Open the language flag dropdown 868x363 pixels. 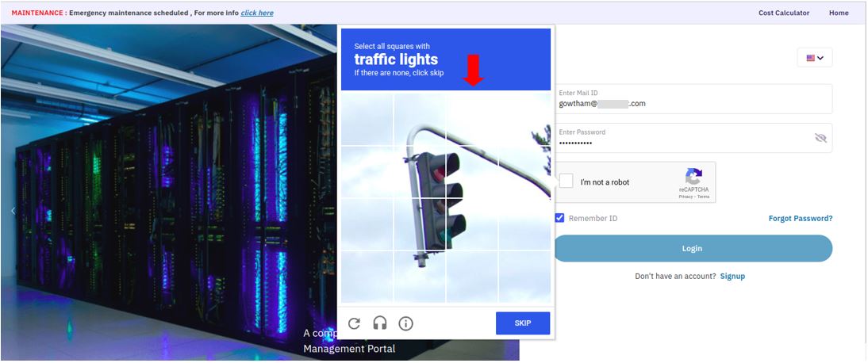coord(815,58)
